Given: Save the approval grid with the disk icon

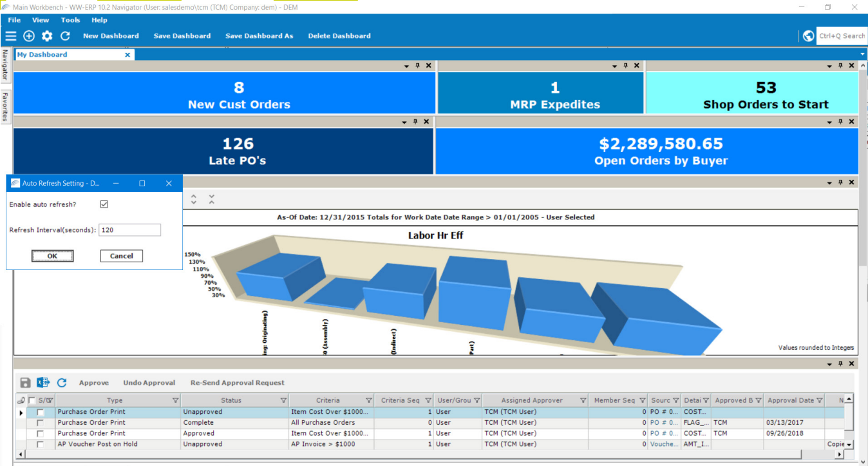Looking at the screenshot, I should click(24, 382).
